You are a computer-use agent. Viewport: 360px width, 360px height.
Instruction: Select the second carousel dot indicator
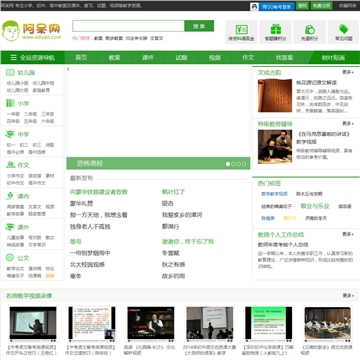click(233, 164)
